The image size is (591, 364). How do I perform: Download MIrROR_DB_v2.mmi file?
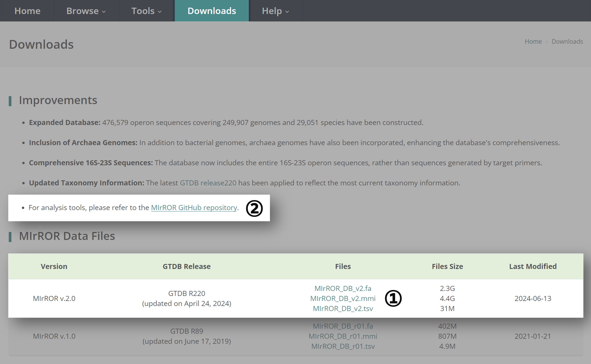click(x=343, y=298)
